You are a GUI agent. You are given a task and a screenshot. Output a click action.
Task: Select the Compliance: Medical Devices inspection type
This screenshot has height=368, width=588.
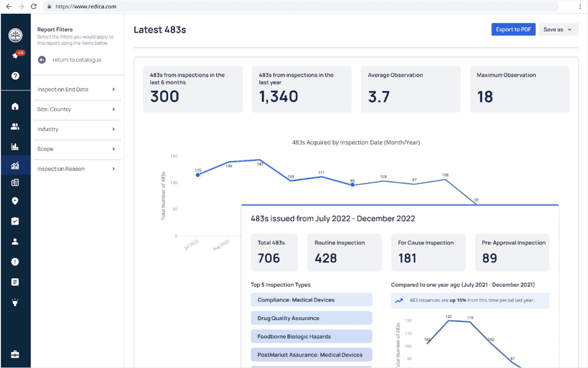311,300
